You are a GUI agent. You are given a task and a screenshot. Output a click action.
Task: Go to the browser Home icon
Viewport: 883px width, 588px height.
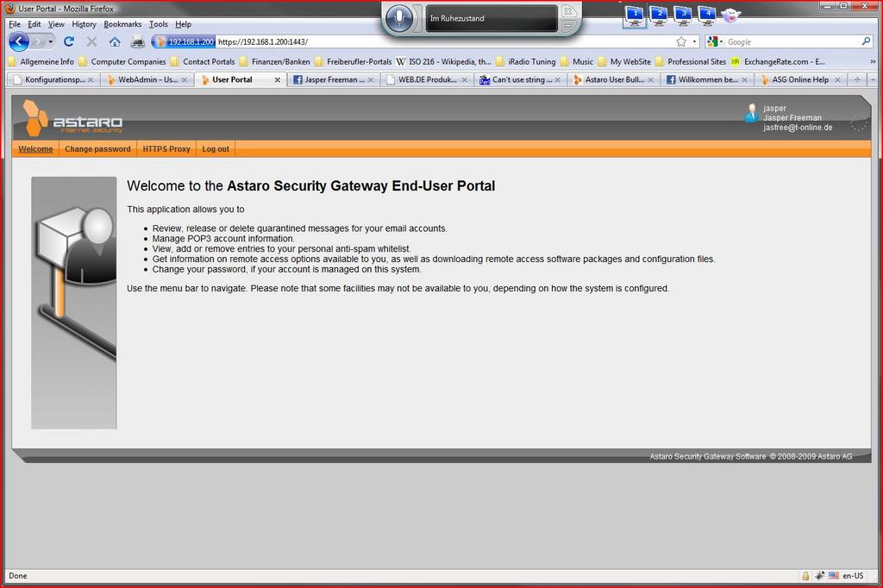[x=115, y=41]
